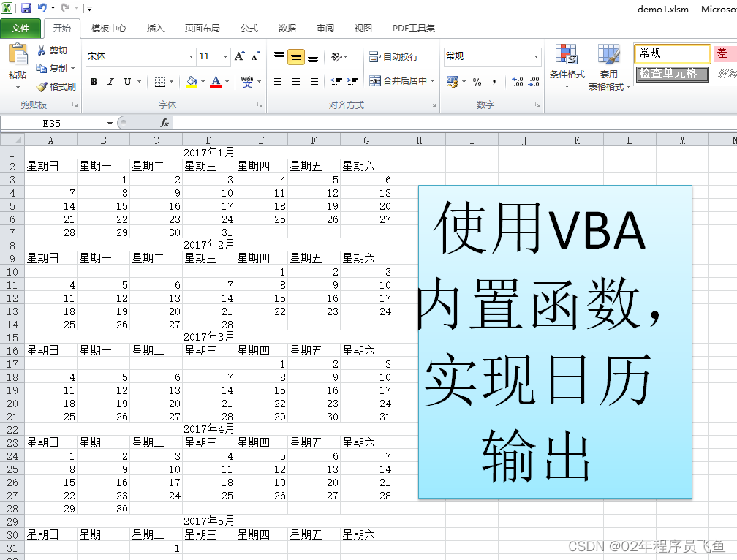Select row 15 header
Viewport: 737px width, 560px height.
click(12, 337)
